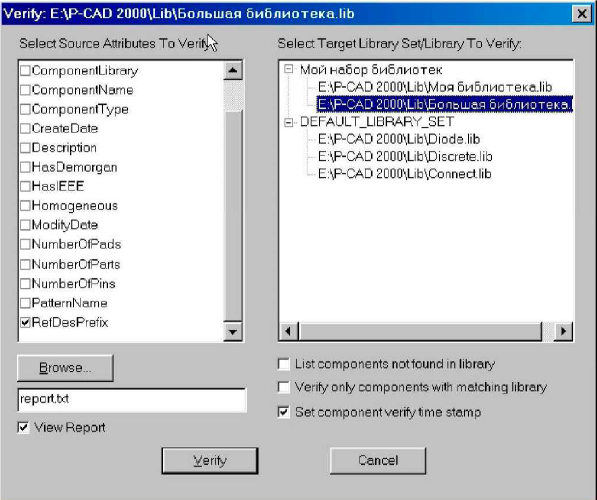Click the attributes list scroll-up arrow
The height and width of the screenshot is (500, 597).
click(x=233, y=70)
